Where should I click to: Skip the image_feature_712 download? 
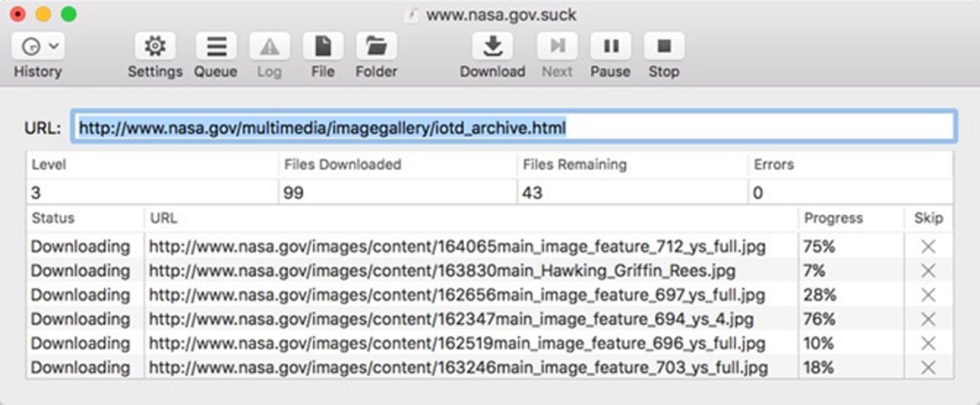[928, 247]
